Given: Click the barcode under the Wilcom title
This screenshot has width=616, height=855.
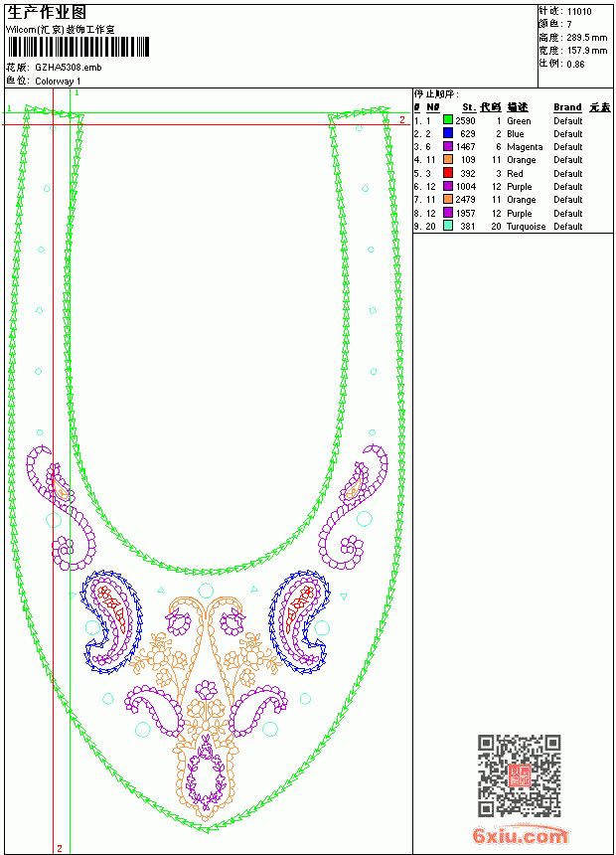Looking at the screenshot, I should click(77, 47).
